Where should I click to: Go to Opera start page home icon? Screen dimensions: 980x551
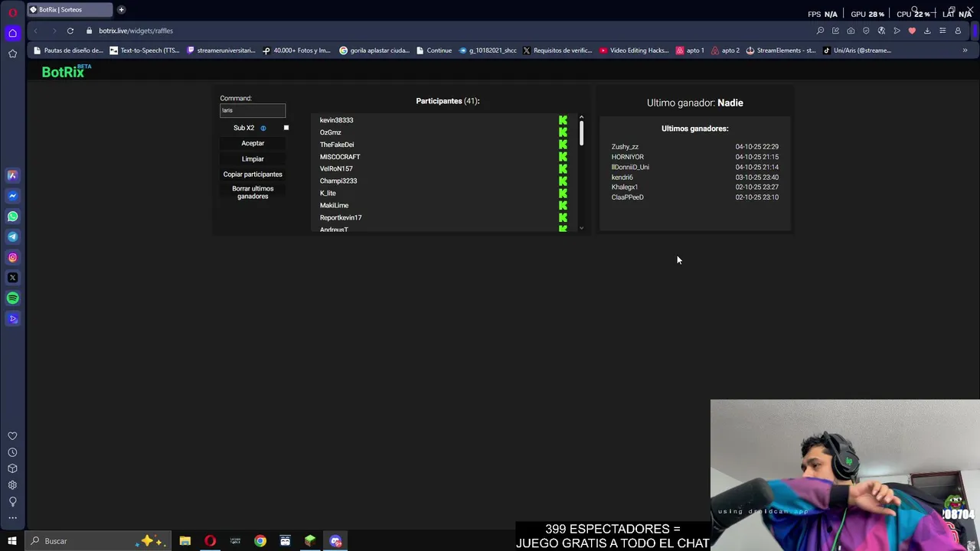pos(12,33)
